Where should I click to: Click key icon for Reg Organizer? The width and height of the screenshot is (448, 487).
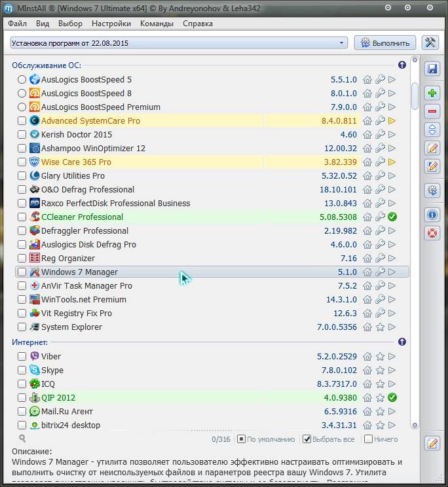pos(380,258)
